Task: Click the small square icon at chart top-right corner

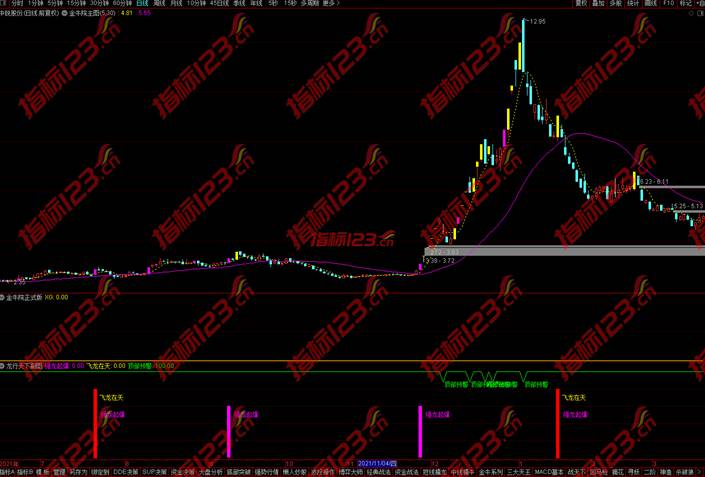Action: (x=699, y=14)
